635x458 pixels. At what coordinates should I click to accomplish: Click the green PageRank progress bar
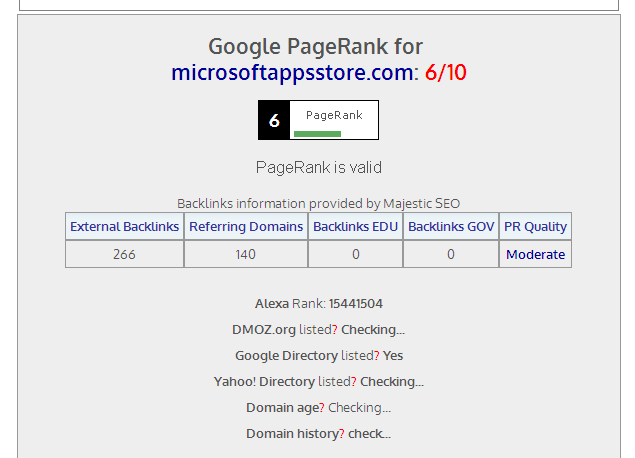[317, 134]
